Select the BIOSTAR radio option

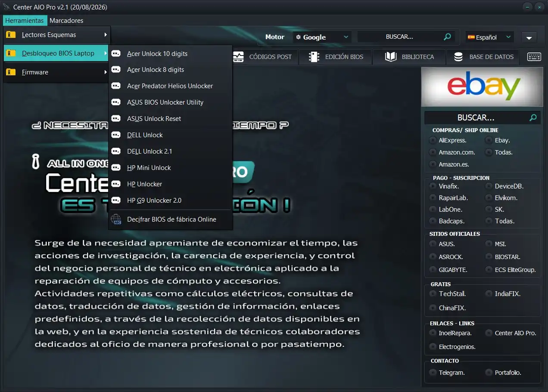pyautogui.click(x=489, y=257)
